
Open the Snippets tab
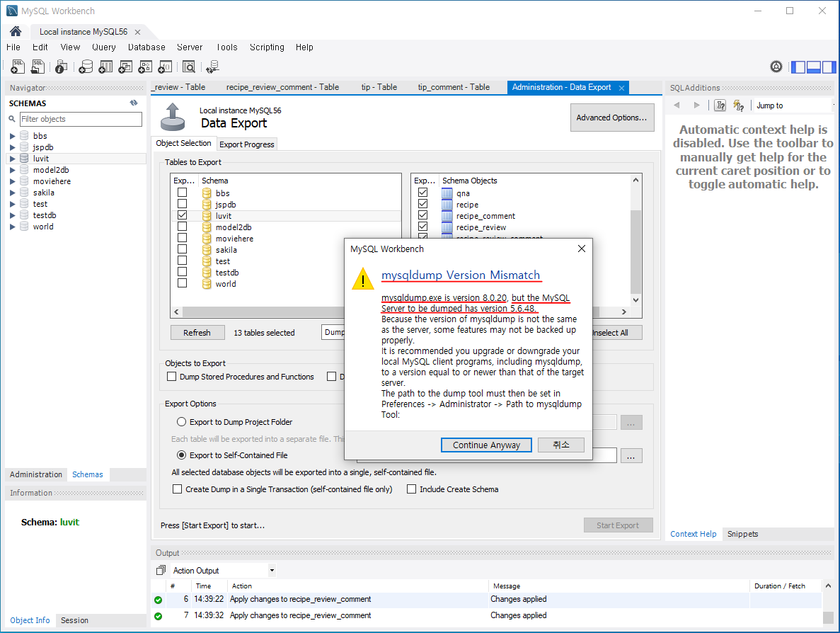(x=742, y=534)
